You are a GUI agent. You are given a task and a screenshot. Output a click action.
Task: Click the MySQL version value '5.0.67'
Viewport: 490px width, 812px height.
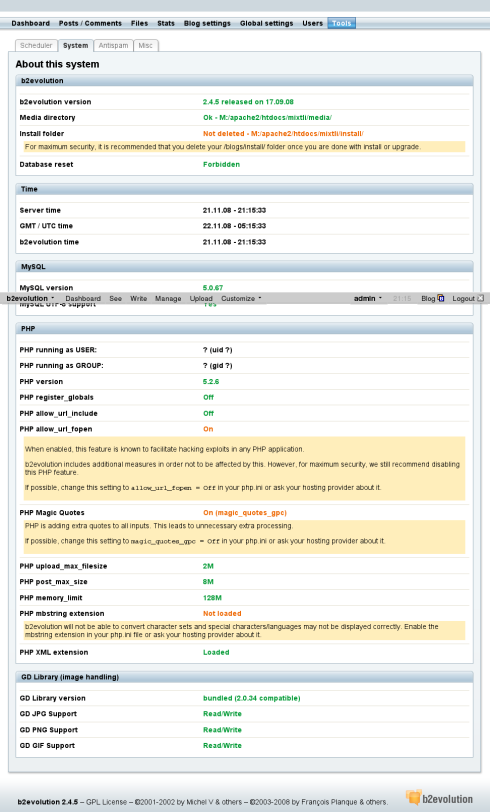click(213, 287)
